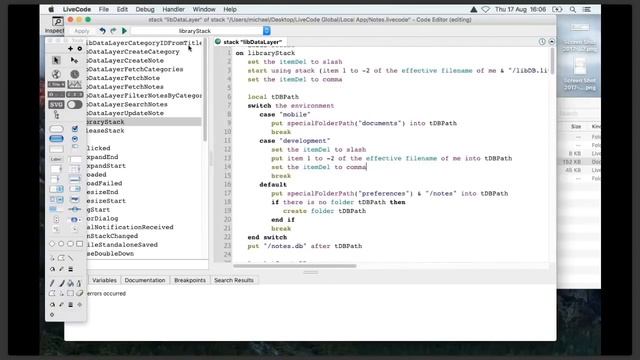Select handler ending StackChanged
The width and height of the screenshot is (640, 360).
[x=112, y=236]
